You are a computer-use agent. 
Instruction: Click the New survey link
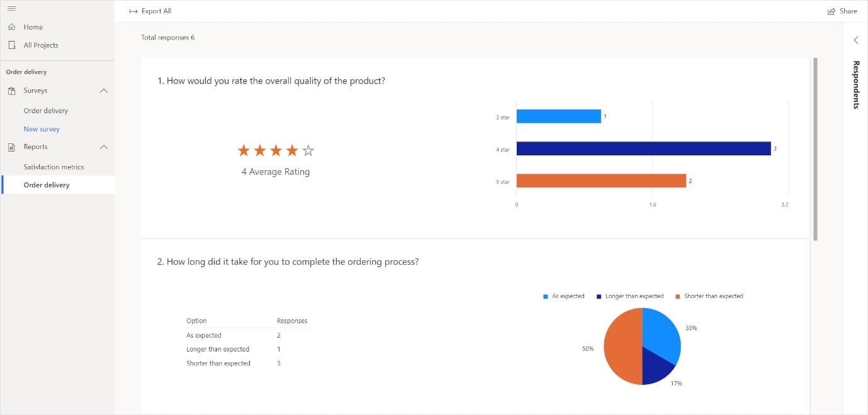pyautogui.click(x=42, y=129)
